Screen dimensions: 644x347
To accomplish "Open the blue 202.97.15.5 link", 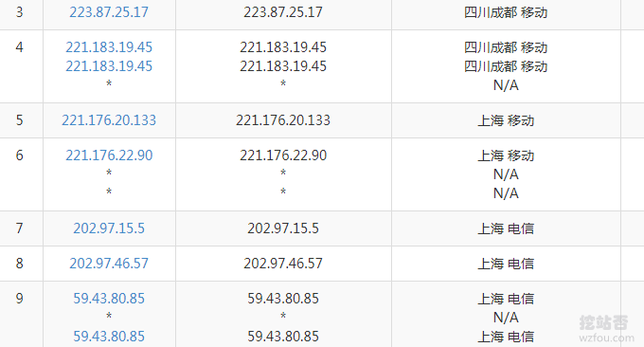I will point(109,228).
